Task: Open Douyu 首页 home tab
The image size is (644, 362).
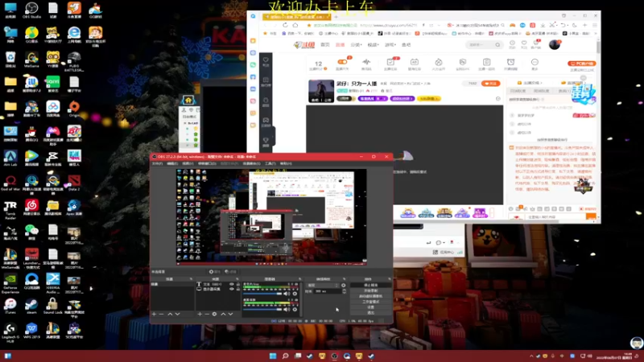Action: pyautogui.click(x=325, y=45)
